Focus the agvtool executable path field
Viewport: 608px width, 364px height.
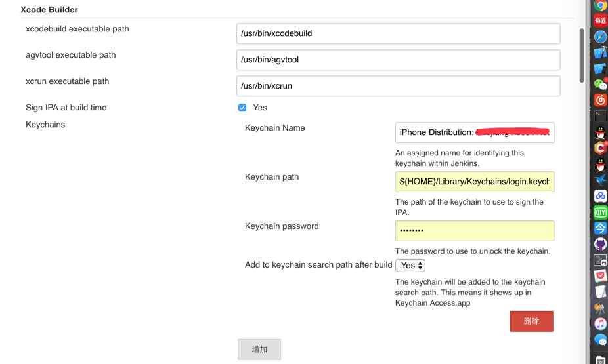[x=398, y=60]
